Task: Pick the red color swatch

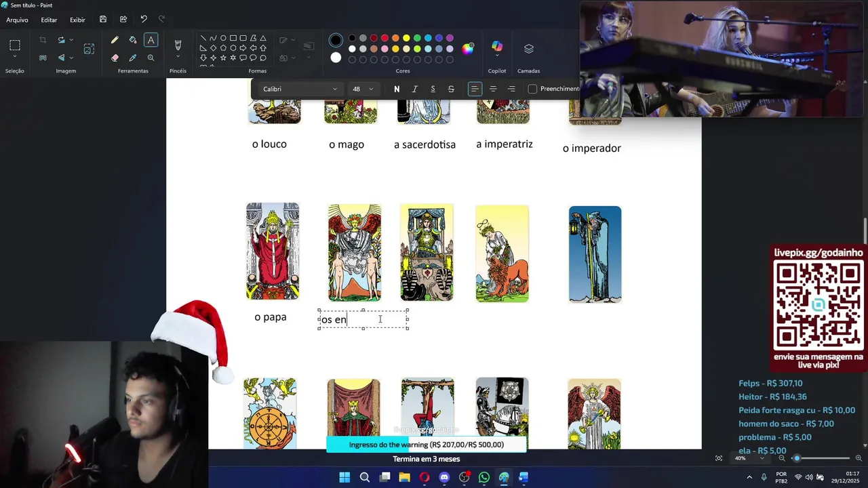Action: [x=384, y=38]
